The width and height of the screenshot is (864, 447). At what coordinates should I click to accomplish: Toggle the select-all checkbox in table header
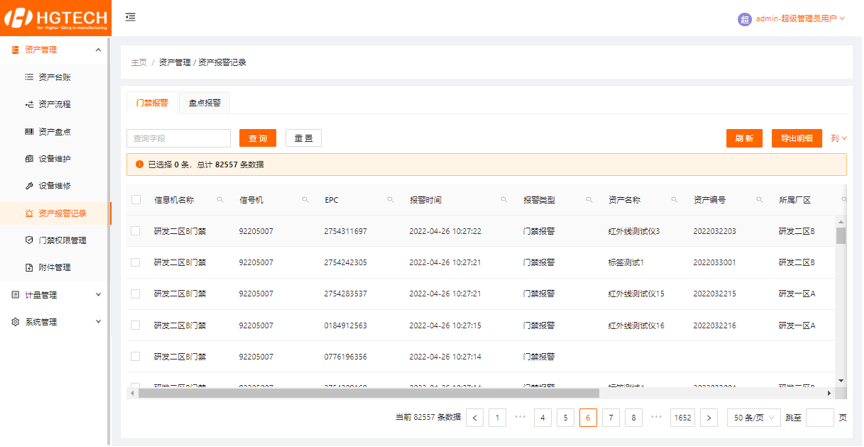click(136, 200)
